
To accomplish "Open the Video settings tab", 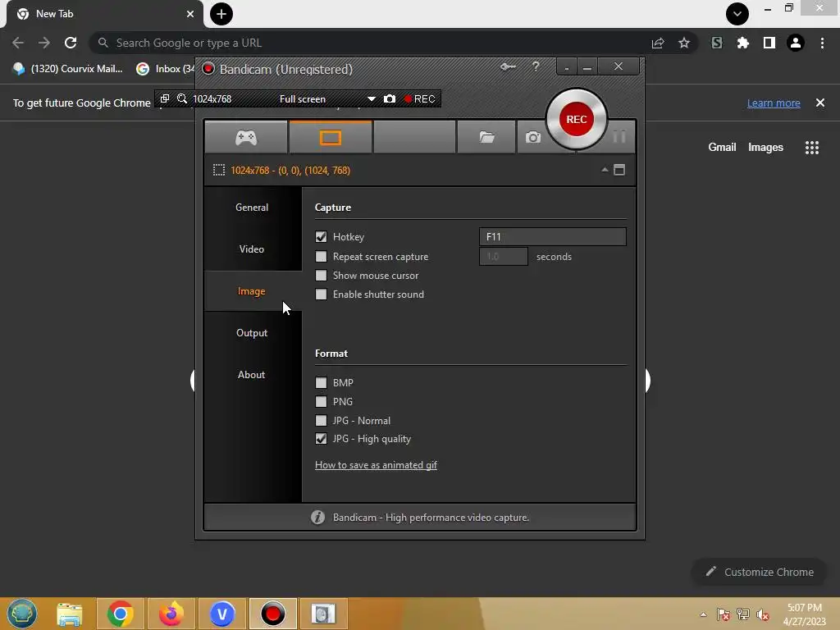I will click(252, 249).
